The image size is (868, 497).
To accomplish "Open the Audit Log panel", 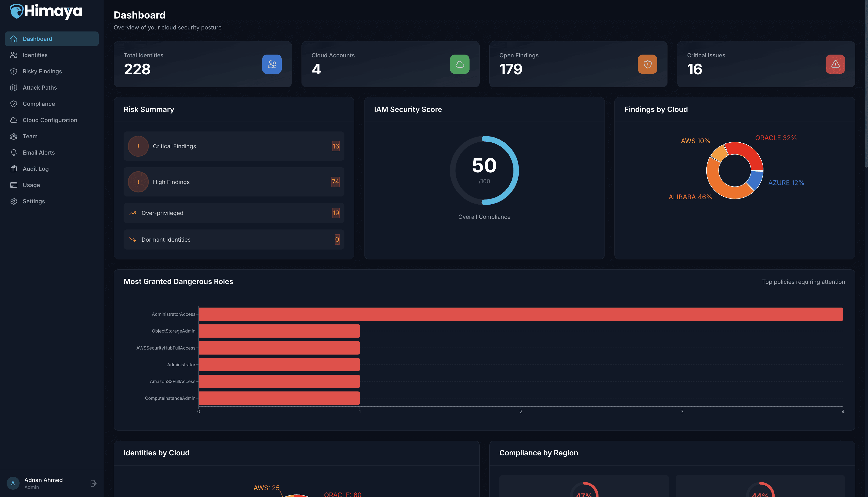I will [36, 169].
